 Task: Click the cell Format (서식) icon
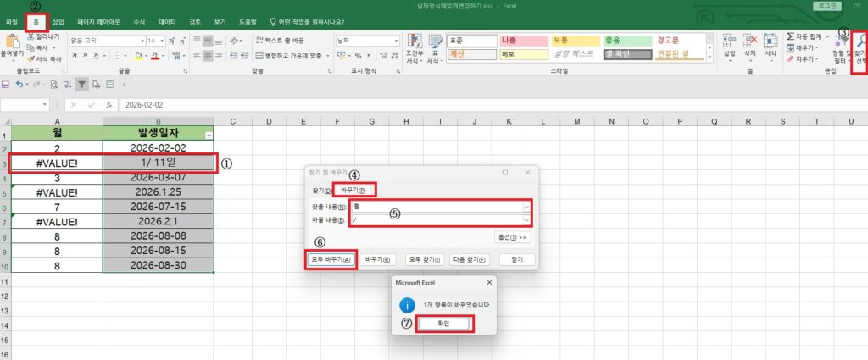(x=770, y=41)
